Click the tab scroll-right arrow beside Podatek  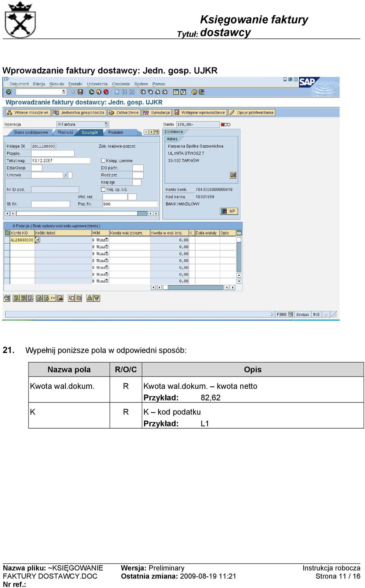pyautogui.click(x=151, y=132)
